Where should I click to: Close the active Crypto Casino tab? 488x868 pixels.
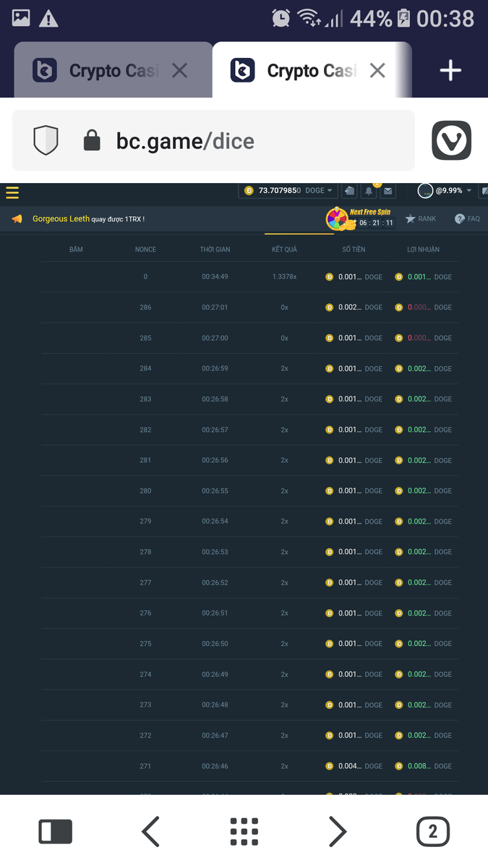tap(377, 70)
